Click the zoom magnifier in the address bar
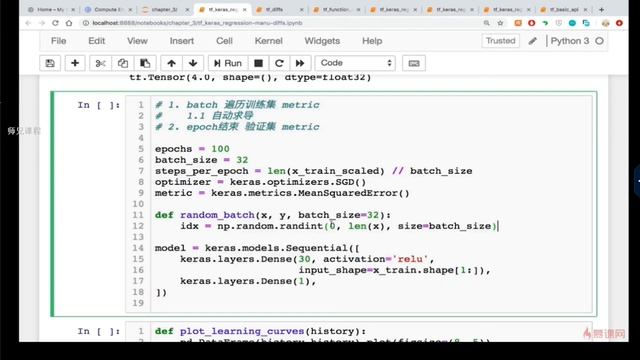This screenshot has width=640, height=360. (487, 23)
